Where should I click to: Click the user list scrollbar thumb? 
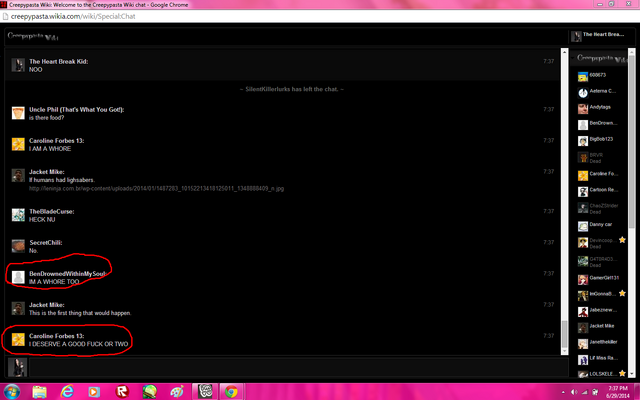click(x=632, y=141)
